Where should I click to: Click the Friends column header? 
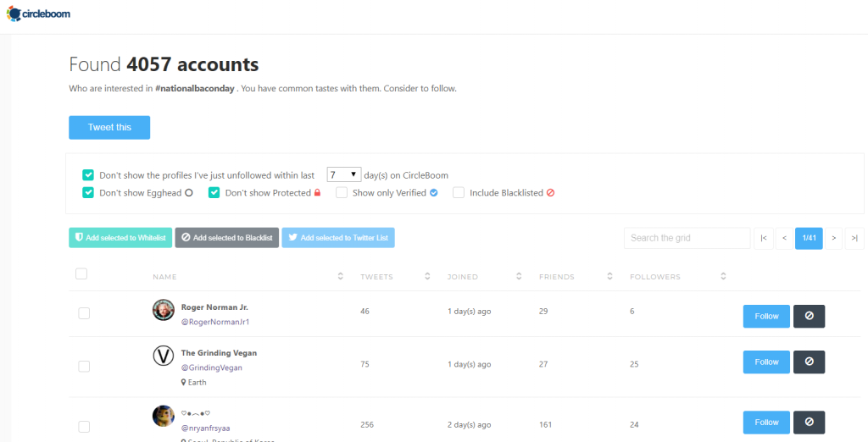(557, 277)
